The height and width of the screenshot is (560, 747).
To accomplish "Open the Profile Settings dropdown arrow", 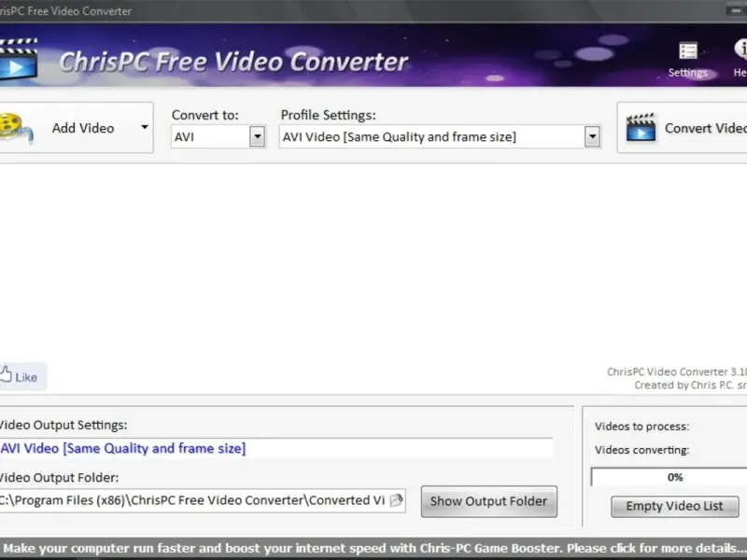I will click(592, 137).
